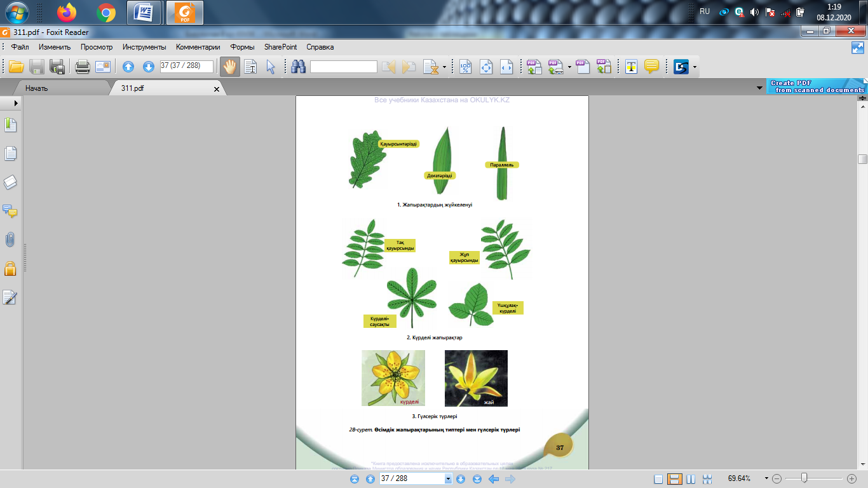The width and height of the screenshot is (868, 488).
Task: Click the Fit Width icon
Action: point(506,66)
